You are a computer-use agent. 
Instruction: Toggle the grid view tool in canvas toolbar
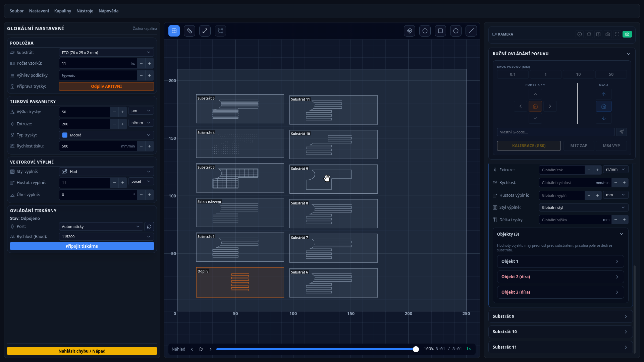click(x=174, y=31)
